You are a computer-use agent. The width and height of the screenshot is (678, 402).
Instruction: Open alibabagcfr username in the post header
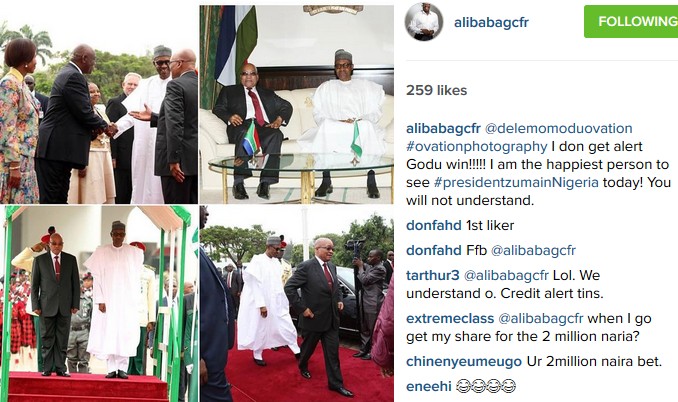click(x=491, y=22)
